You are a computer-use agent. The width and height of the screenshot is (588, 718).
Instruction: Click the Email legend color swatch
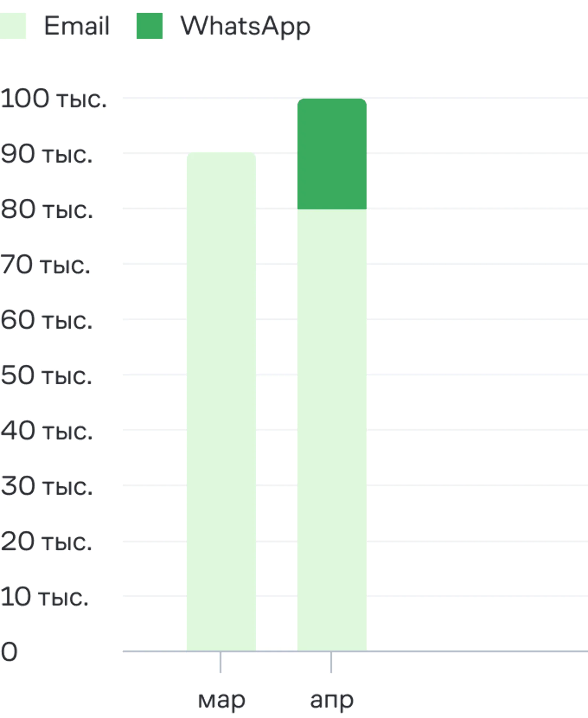tap(13, 26)
